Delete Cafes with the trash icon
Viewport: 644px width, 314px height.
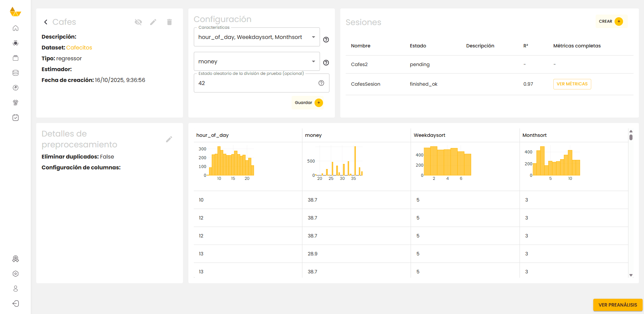tap(169, 22)
